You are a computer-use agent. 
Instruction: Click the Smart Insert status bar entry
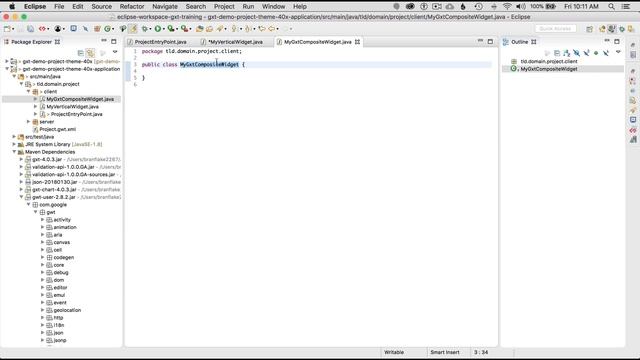444,352
